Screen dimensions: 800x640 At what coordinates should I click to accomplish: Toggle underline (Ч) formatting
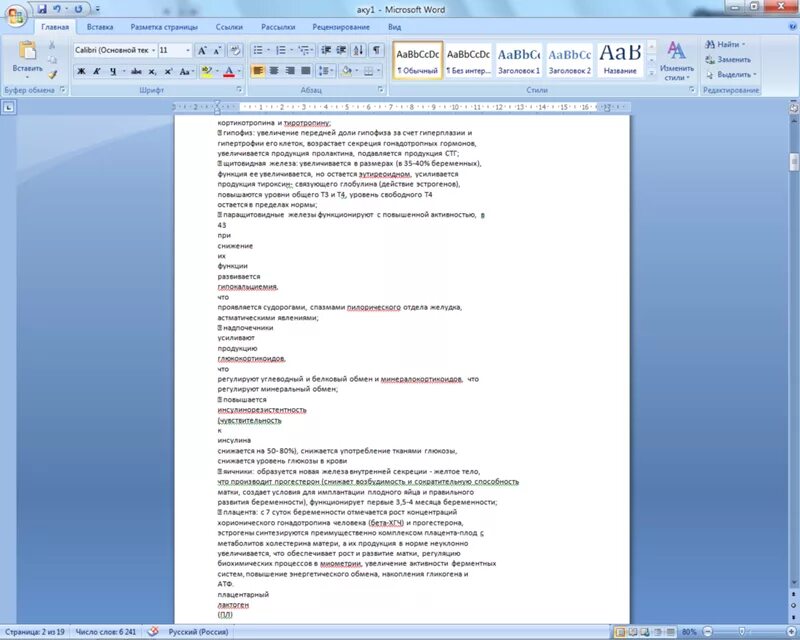click(112, 71)
